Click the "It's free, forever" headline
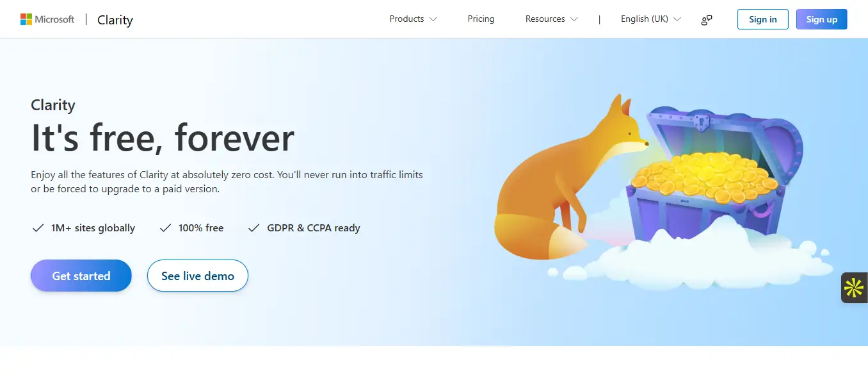Image resolution: width=868 pixels, height=389 pixels. coord(163,137)
